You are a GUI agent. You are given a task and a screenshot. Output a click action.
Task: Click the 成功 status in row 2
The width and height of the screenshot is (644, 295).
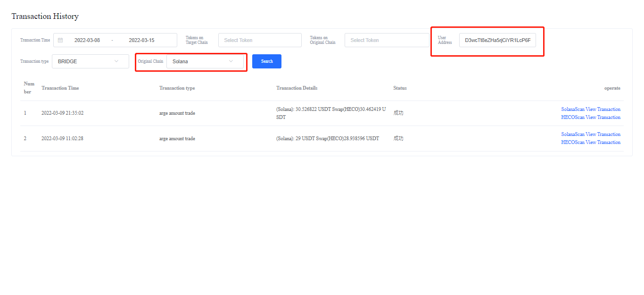point(398,139)
